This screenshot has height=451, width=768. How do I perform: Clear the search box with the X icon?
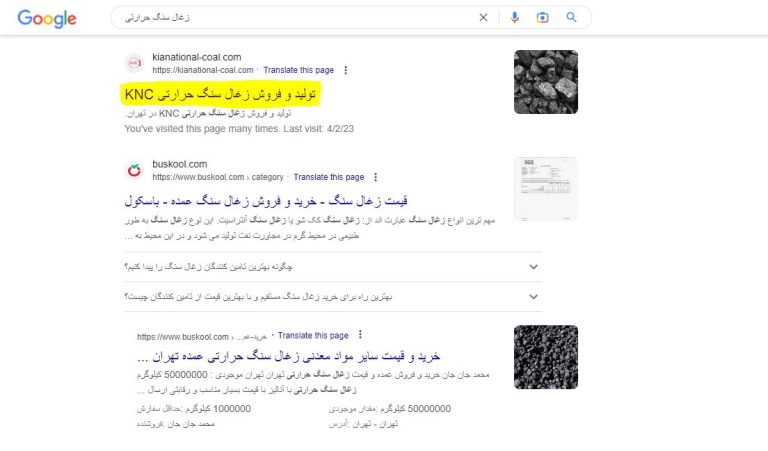click(x=483, y=18)
